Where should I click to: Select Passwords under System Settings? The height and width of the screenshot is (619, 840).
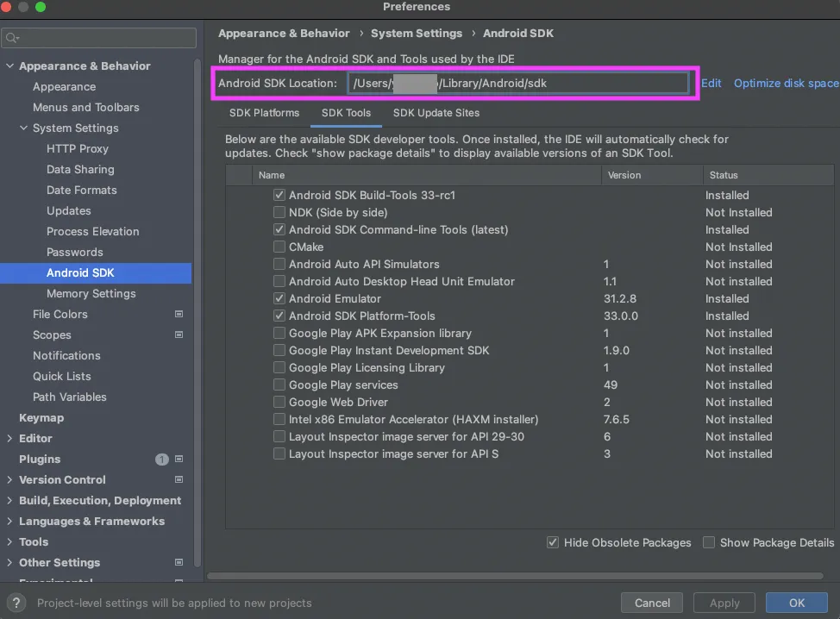pyautogui.click(x=74, y=253)
